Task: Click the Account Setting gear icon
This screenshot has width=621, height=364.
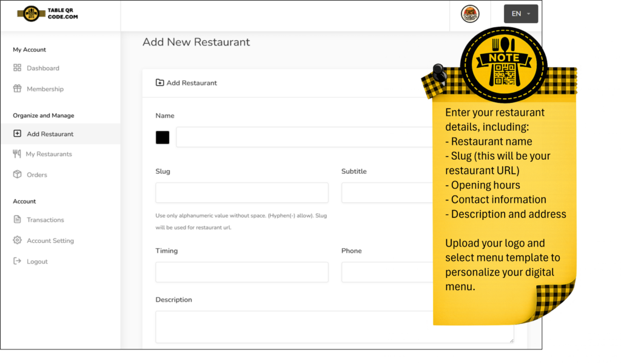Action: pyautogui.click(x=17, y=240)
